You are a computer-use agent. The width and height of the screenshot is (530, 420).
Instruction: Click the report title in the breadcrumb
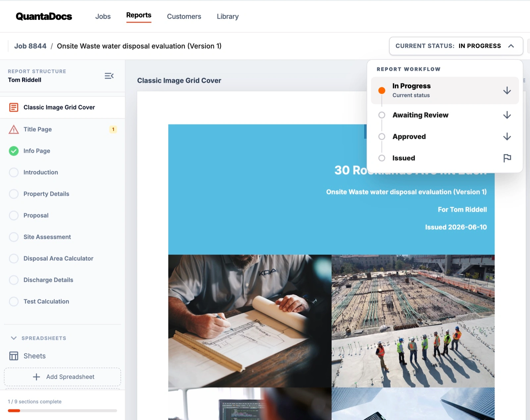(139, 46)
